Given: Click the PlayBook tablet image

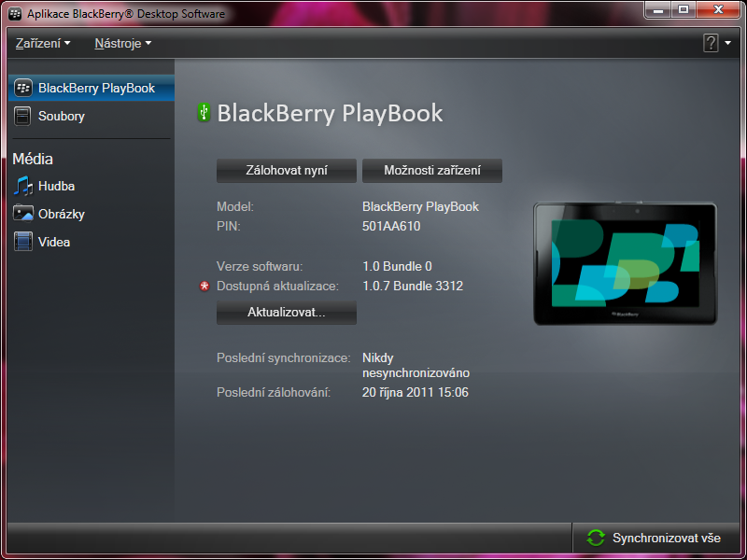Looking at the screenshot, I should point(625,264).
